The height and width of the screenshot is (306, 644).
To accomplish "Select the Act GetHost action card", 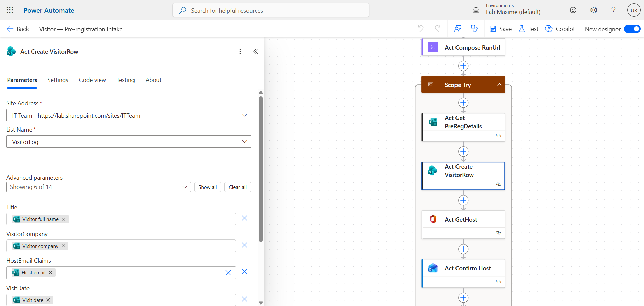I will 463,224.
